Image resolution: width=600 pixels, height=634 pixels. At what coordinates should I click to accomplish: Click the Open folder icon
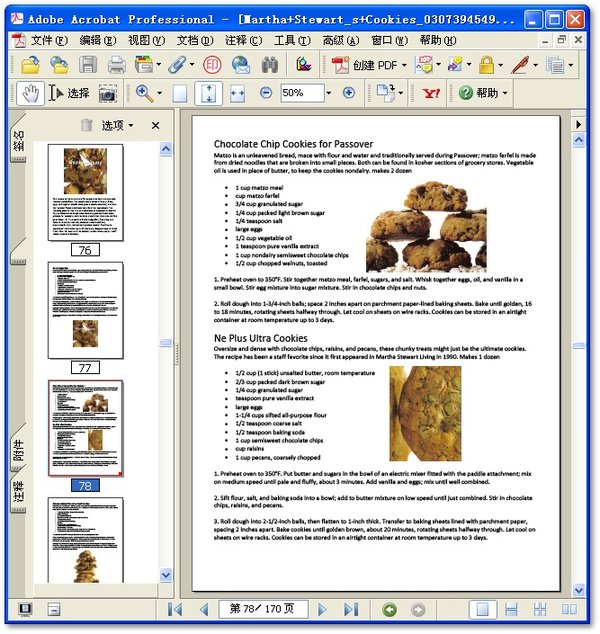30,65
